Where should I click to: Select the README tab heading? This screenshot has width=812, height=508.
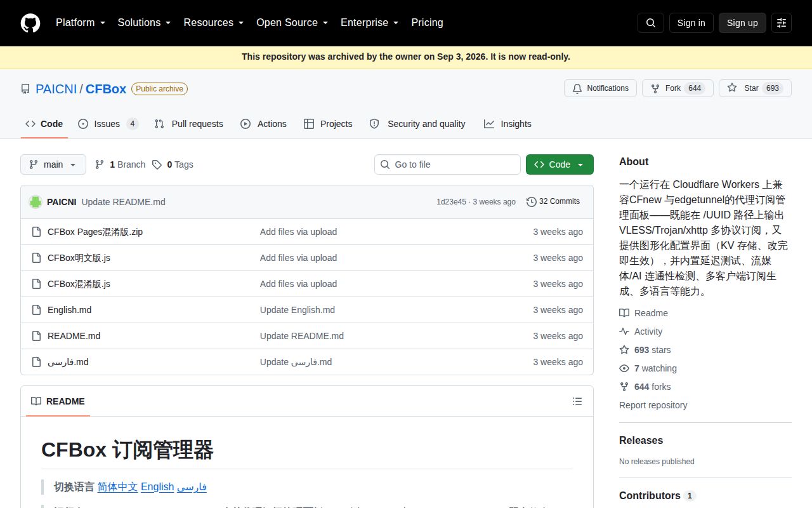(58, 401)
